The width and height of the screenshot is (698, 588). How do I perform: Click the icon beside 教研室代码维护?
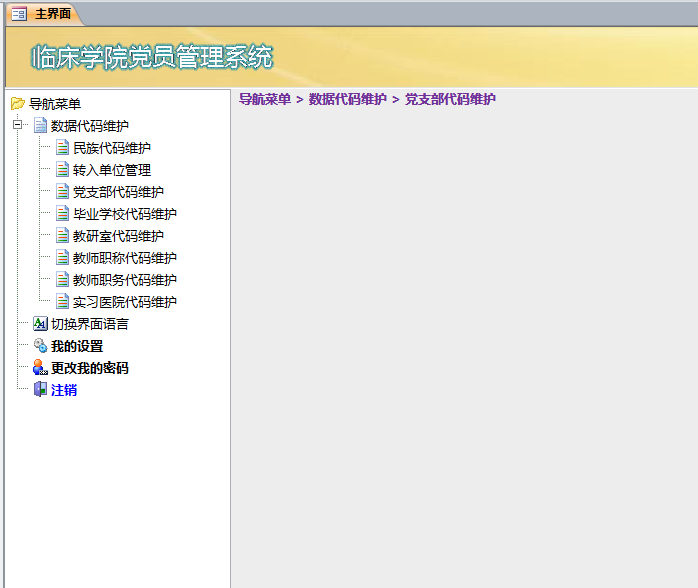(x=62, y=236)
